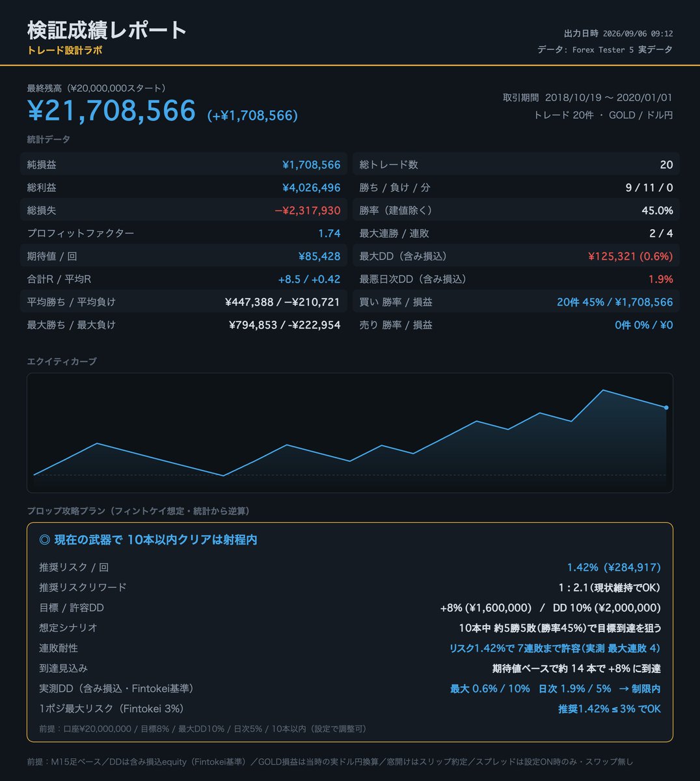The image size is (700, 781).
Task: Click the 現在の武器で 10本以内クリアは射程内 headline
Action: (x=148, y=540)
